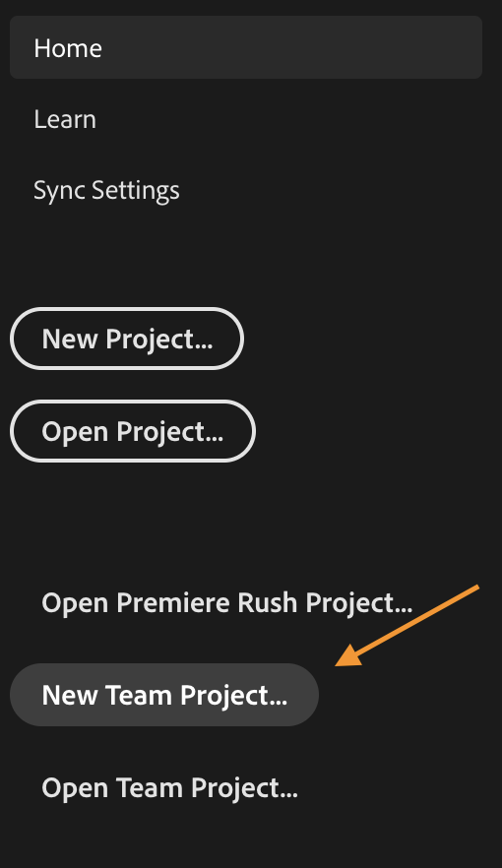Screen dimensions: 502x868
Task: Switch to Learn tutorials tab
Action: pyautogui.click(x=65, y=119)
